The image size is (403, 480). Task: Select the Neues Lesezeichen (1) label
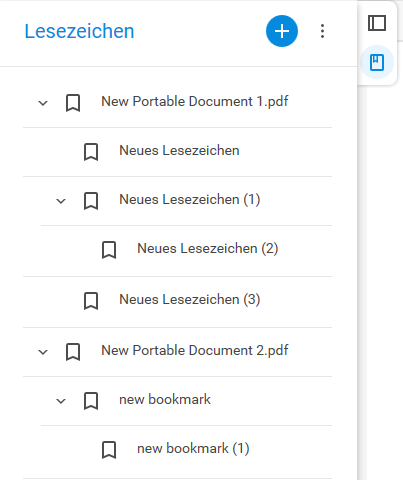pyautogui.click(x=190, y=200)
